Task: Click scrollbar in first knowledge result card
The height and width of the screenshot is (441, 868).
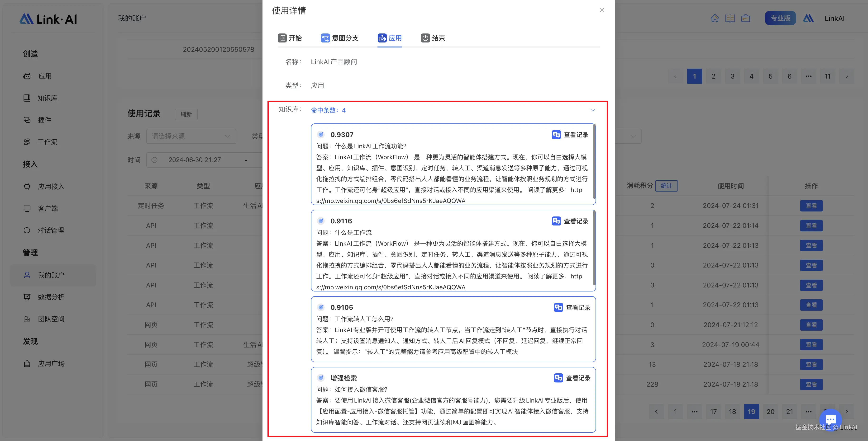Action: click(x=594, y=162)
